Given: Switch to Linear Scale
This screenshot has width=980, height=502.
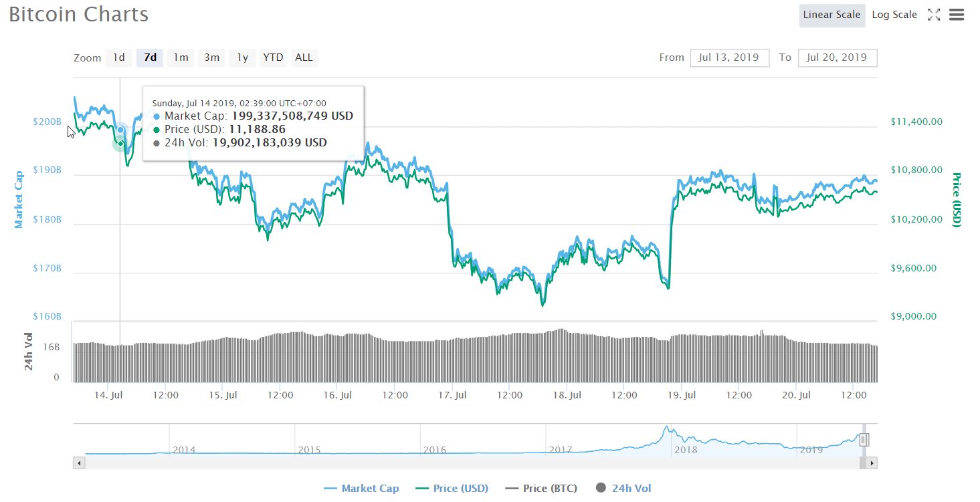Looking at the screenshot, I should point(832,15).
